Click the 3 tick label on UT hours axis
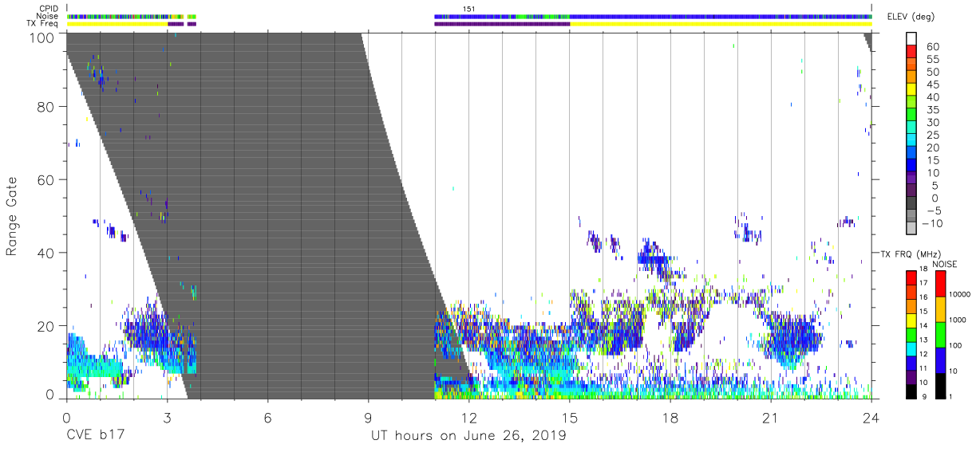 (x=167, y=418)
